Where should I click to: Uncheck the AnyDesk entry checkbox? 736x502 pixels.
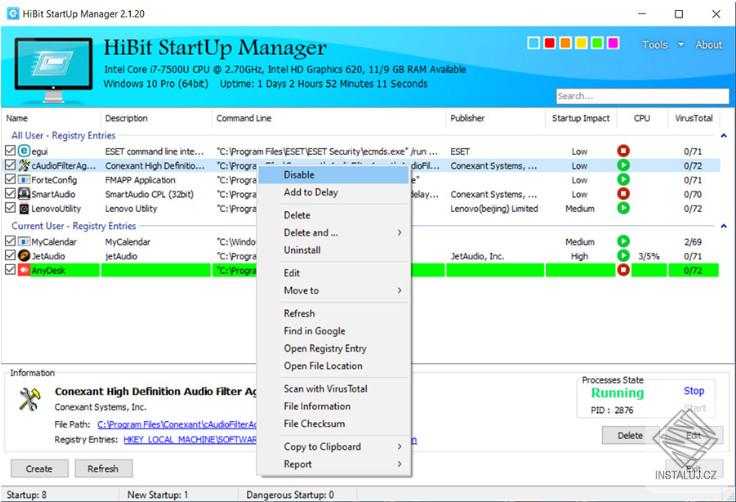pos(10,270)
